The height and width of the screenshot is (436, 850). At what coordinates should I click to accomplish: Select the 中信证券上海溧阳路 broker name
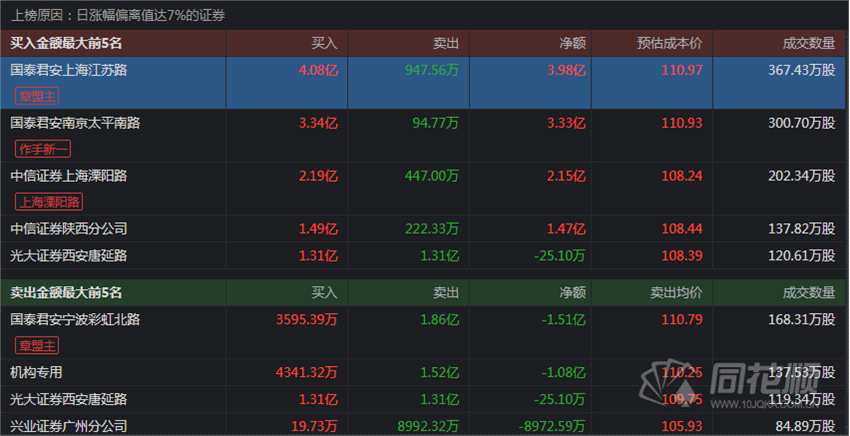coord(68,176)
